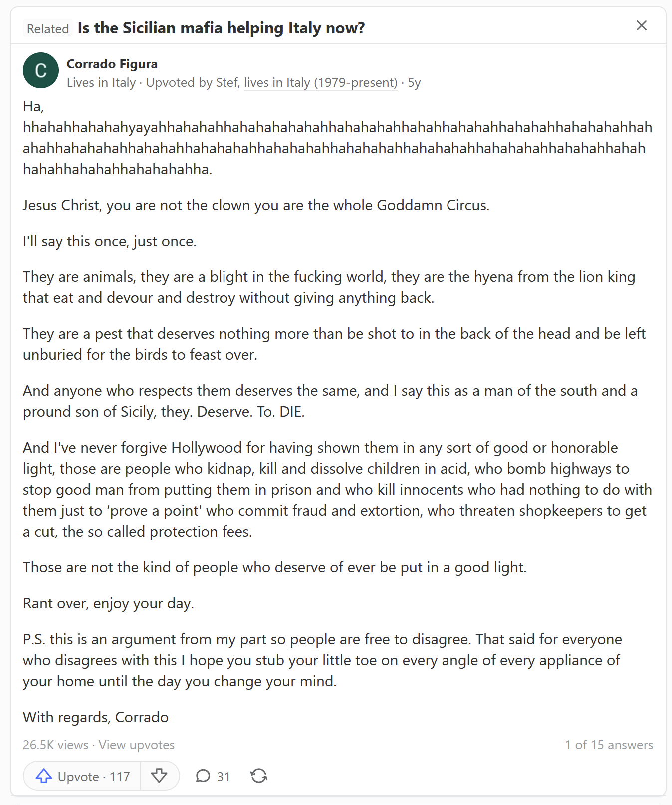Screen dimensions: 672x805
Task: Click the "I'll say this once" line
Action: tap(110, 241)
